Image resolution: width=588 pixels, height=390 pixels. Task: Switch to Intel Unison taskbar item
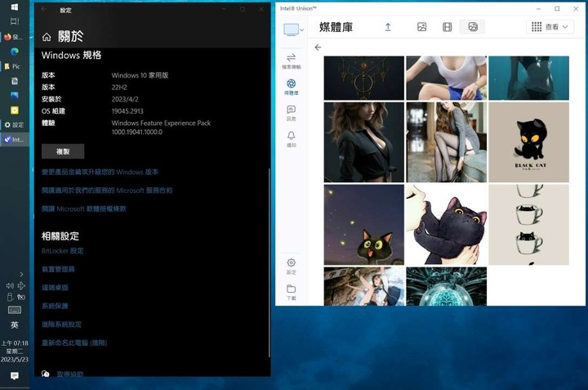pos(14,139)
